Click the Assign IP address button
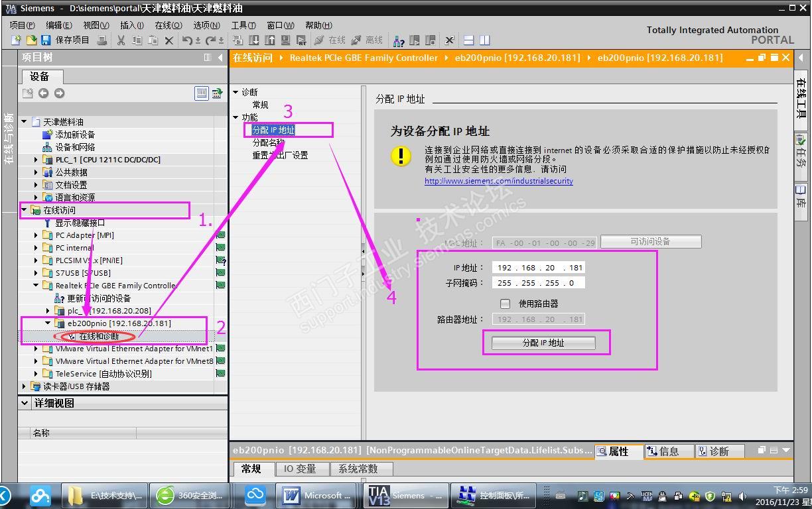812x509 pixels. click(543, 343)
